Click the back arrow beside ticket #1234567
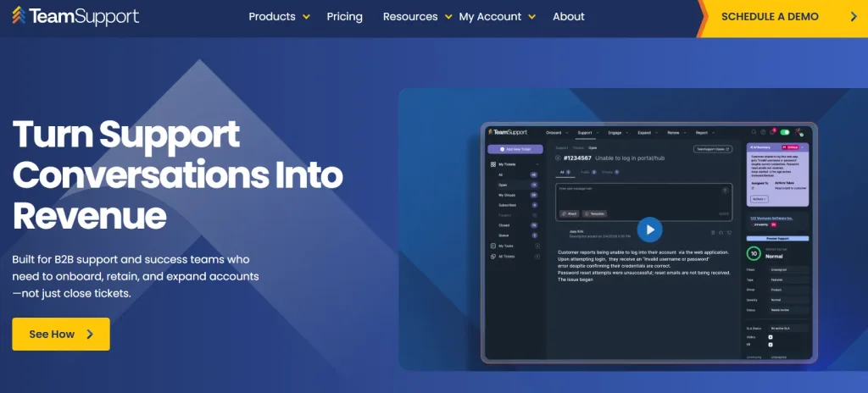This screenshot has height=393, width=868. click(x=558, y=158)
